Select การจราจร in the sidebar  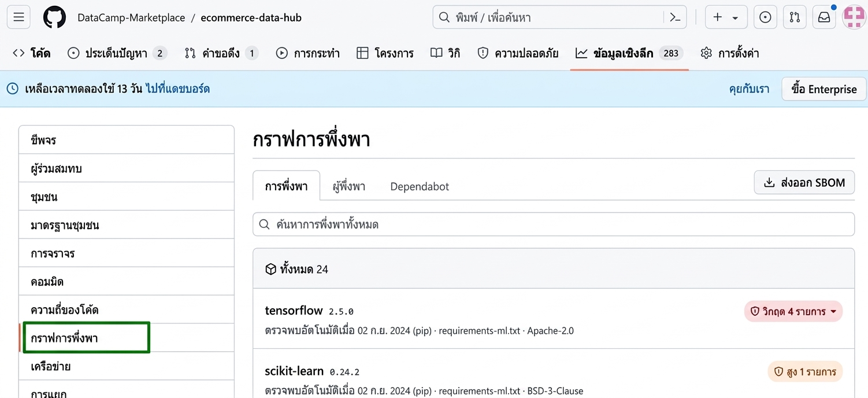(127, 253)
